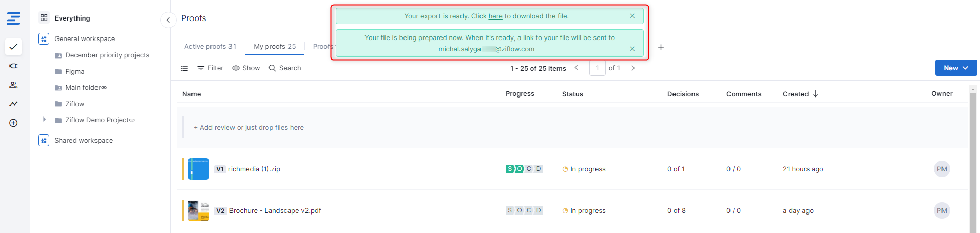Expand the Ziflow Demo Project folder
The width and height of the screenshot is (980, 233).
(45, 120)
